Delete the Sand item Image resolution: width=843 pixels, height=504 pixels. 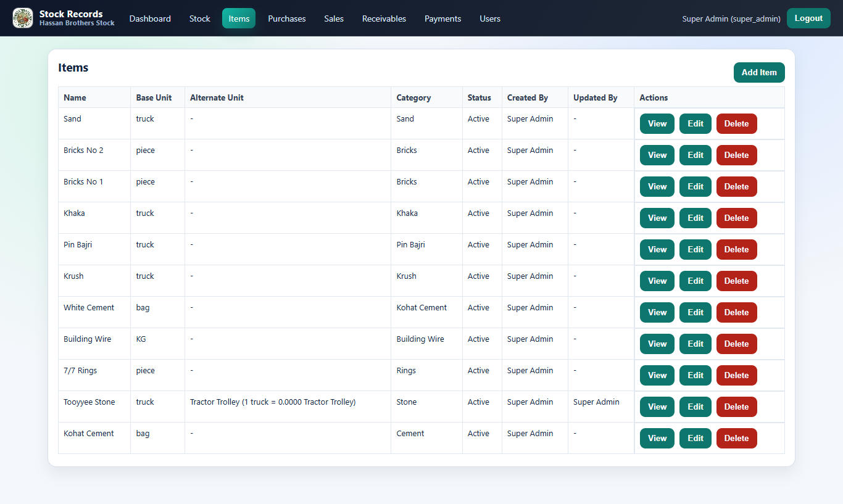[x=736, y=123]
